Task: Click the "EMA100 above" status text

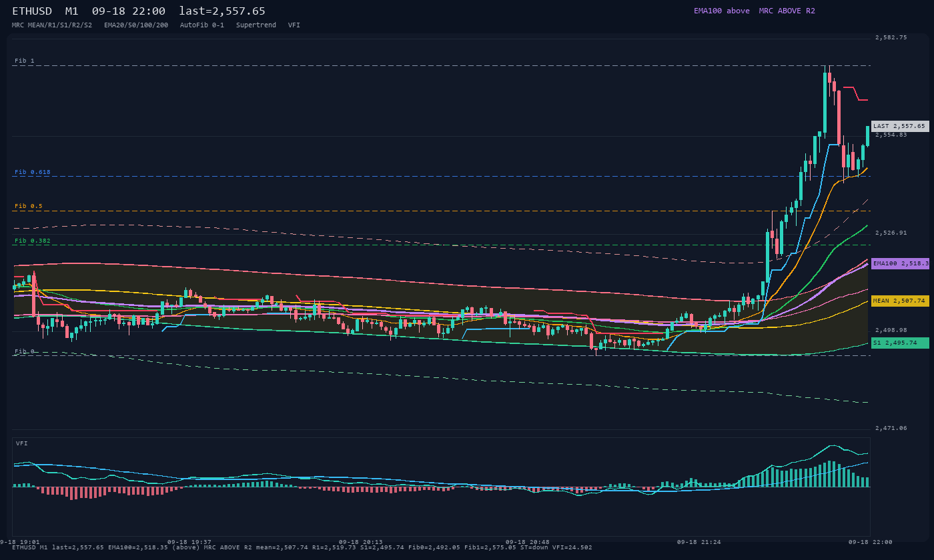Action: pyautogui.click(x=721, y=11)
